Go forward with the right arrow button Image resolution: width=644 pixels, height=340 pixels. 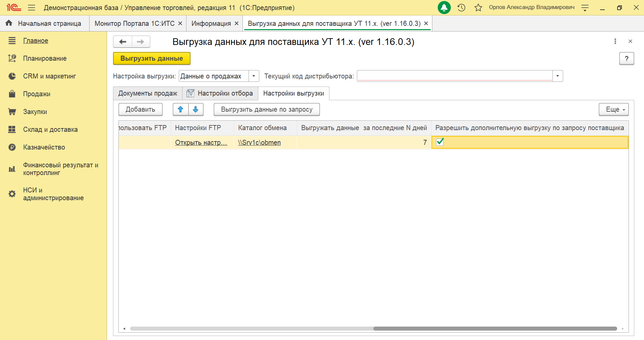pos(141,42)
